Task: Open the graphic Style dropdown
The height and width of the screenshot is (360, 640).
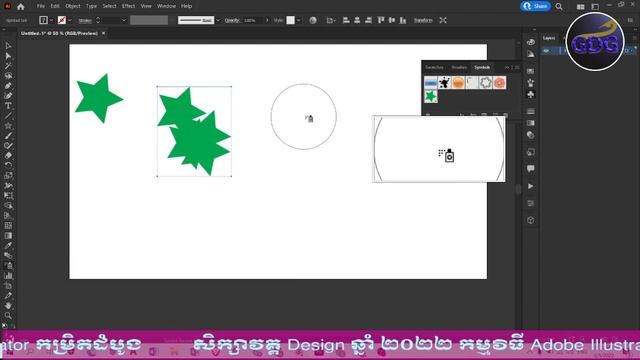Action: pos(298,20)
